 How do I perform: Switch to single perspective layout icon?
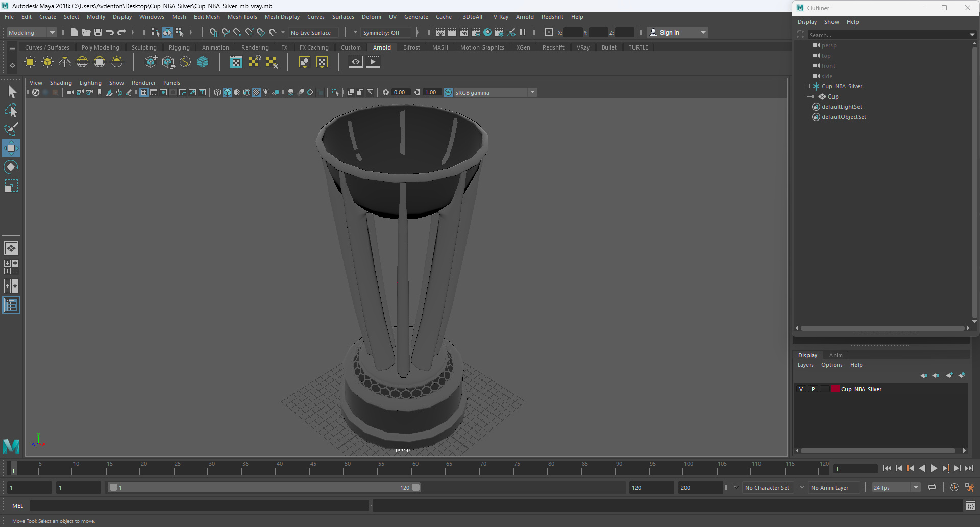[x=11, y=248]
